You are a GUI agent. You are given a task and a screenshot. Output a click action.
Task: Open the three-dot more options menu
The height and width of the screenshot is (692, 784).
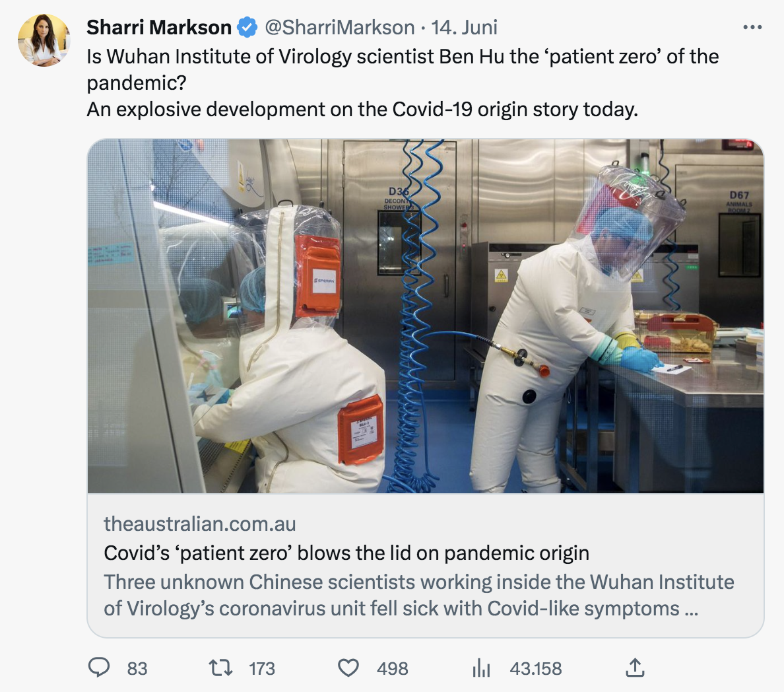pyautogui.click(x=752, y=27)
